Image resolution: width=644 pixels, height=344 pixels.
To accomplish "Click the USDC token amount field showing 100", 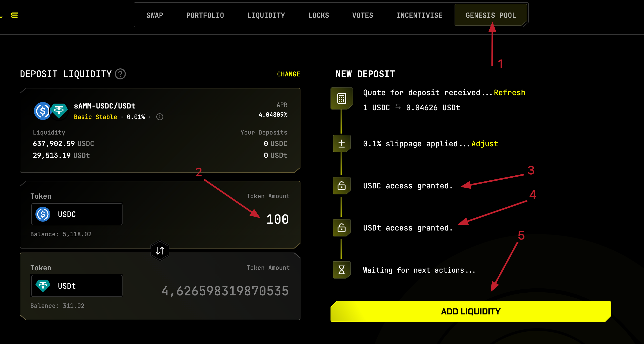I will click(277, 219).
